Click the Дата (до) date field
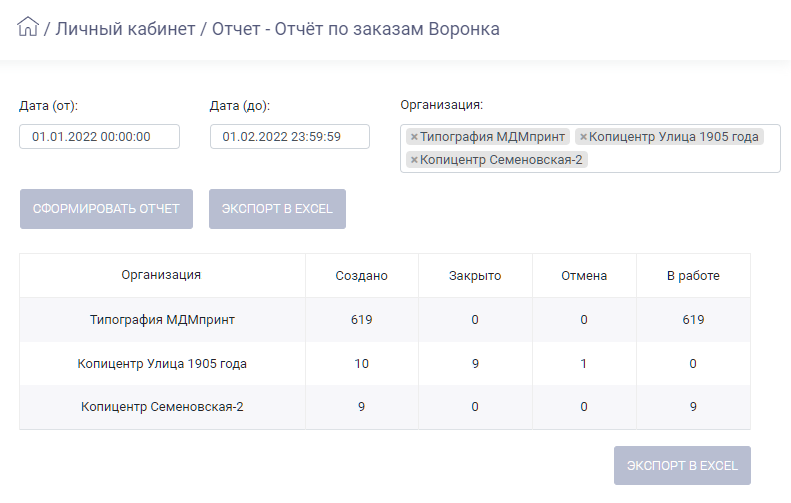This screenshot has height=503, width=791. click(x=290, y=137)
